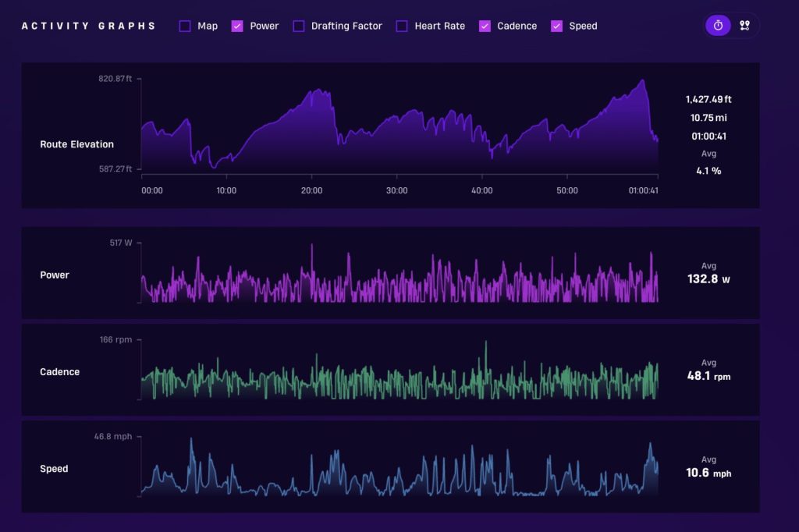Click the 4.1 % average grade value
Viewport: 799px width, 532px height.
point(708,170)
